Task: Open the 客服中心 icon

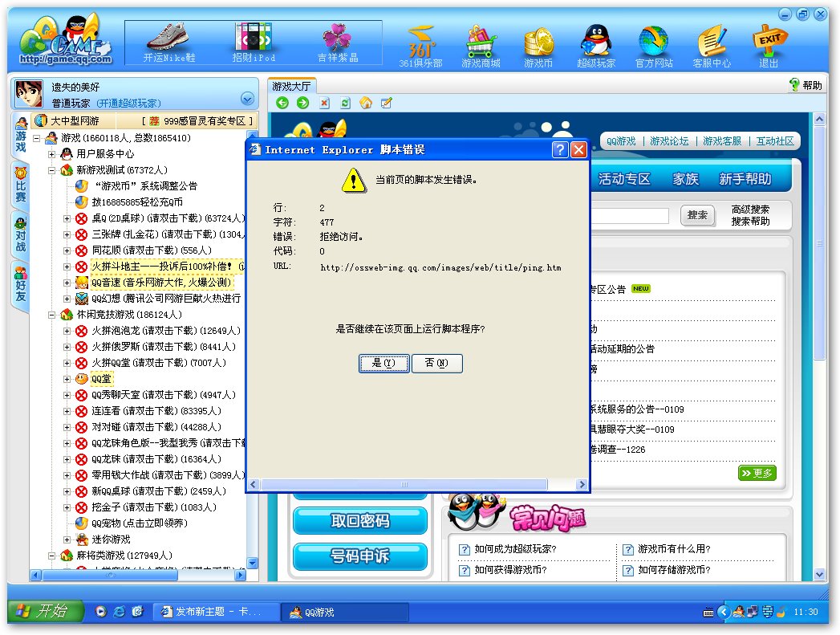Action: 712,47
